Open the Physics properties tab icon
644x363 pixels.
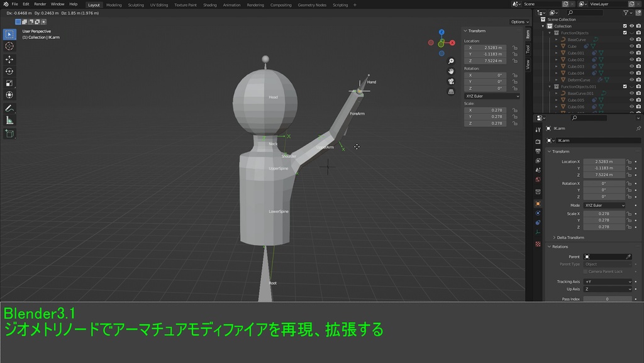[538, 213]
